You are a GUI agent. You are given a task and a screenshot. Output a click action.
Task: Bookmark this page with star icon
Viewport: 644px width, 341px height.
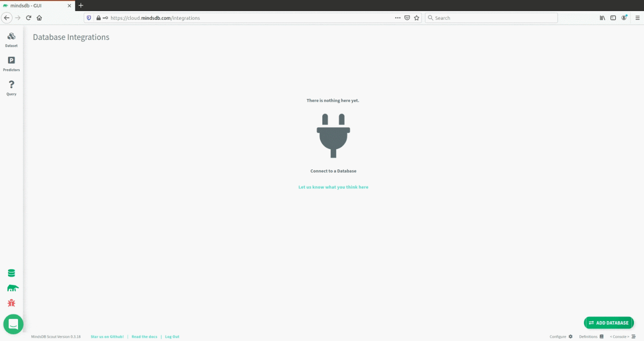point(416,18)
